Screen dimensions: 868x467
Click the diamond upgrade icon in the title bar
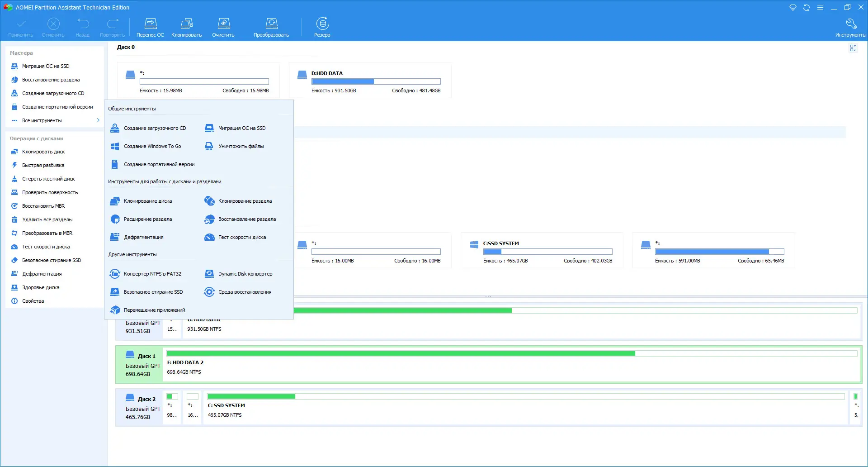point(793,8)
